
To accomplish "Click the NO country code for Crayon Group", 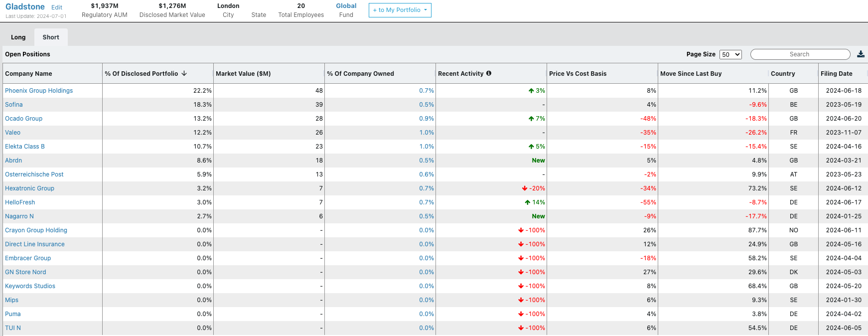I will 794,230.
